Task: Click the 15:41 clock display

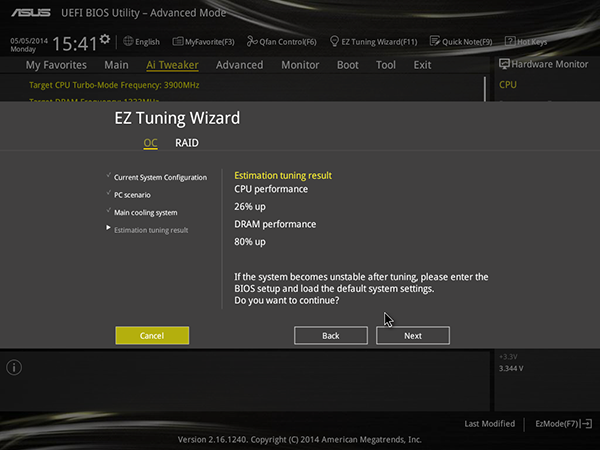Action: (75, 44)
